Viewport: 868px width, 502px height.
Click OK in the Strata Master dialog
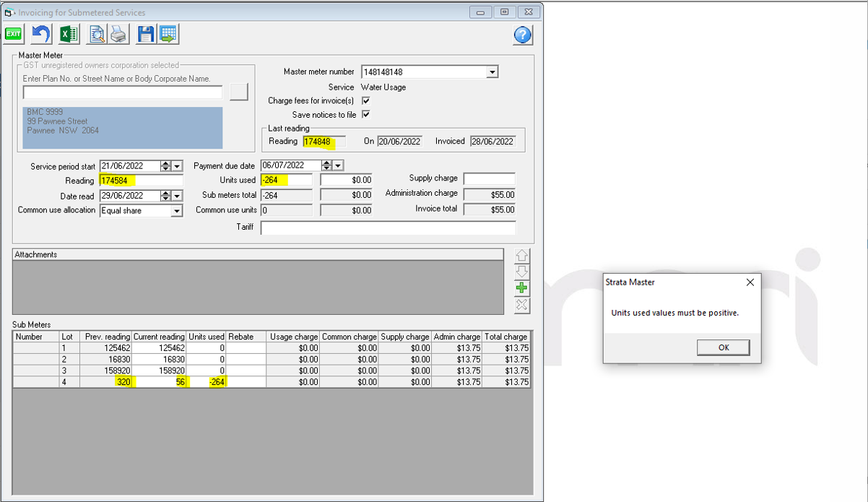(x=724, y=347)
